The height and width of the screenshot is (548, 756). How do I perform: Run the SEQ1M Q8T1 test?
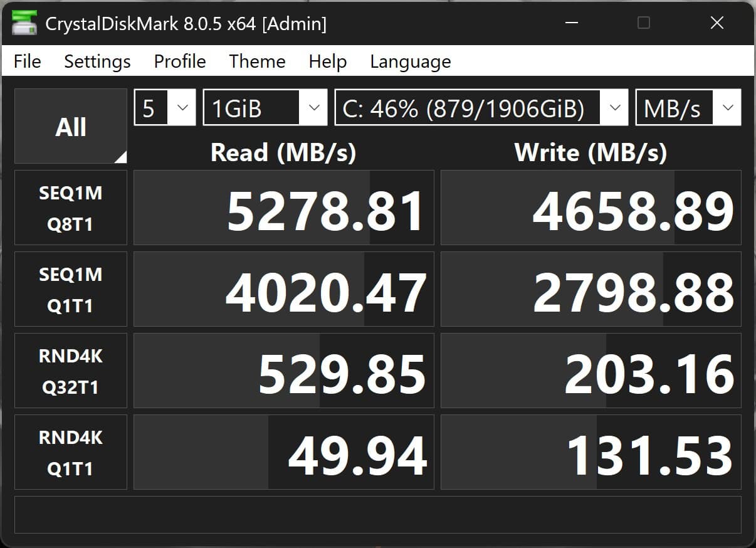[x=71, y=208]
